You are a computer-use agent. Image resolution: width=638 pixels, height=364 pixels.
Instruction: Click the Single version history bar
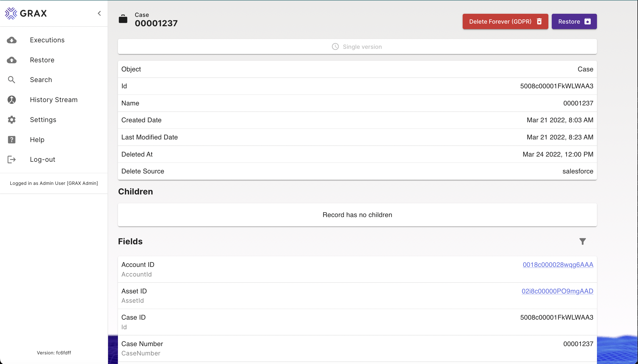click(x=357, y=47)
